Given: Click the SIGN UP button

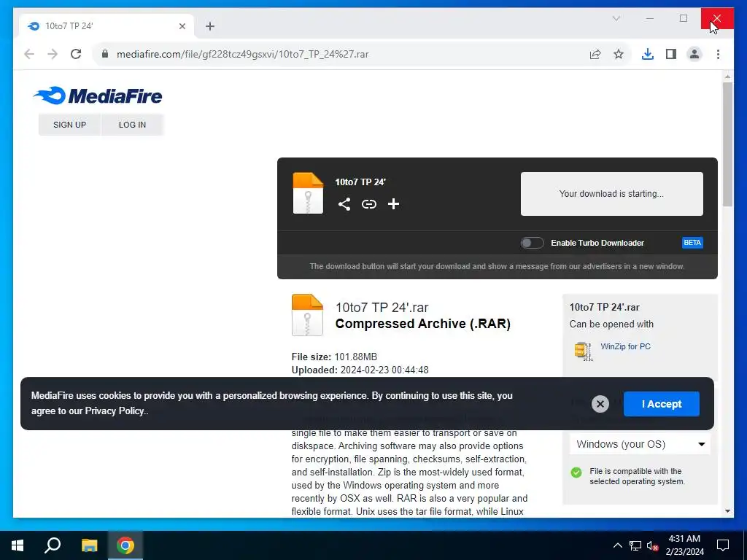Looking at the screenshot, I should (69, 125).
